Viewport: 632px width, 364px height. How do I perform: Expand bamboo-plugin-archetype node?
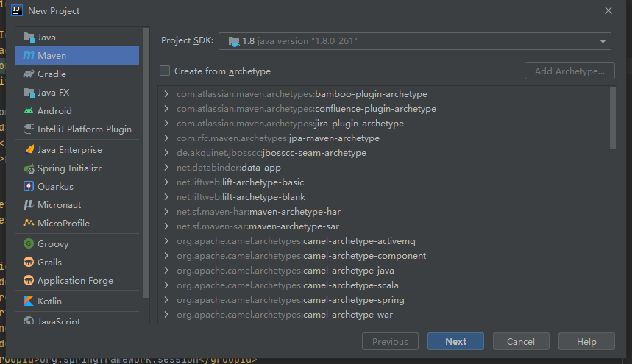coord(166,94)
